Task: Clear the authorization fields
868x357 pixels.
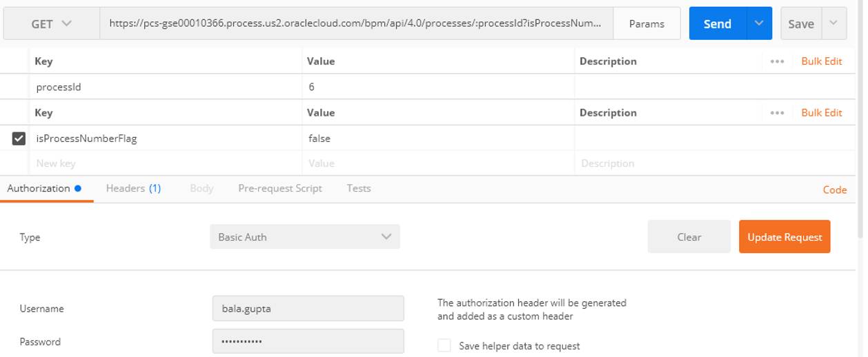Action: [x=689, y=237]
